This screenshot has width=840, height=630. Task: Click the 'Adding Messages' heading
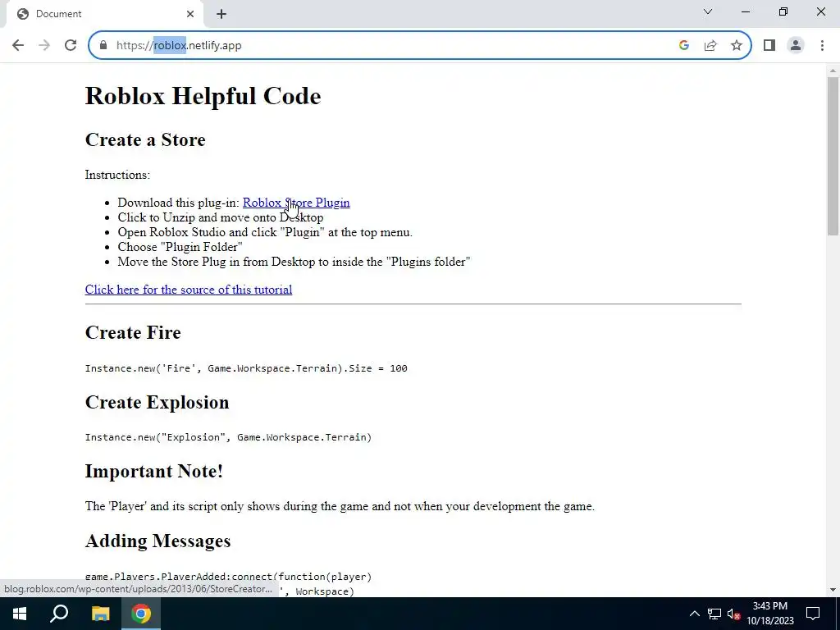158,541
